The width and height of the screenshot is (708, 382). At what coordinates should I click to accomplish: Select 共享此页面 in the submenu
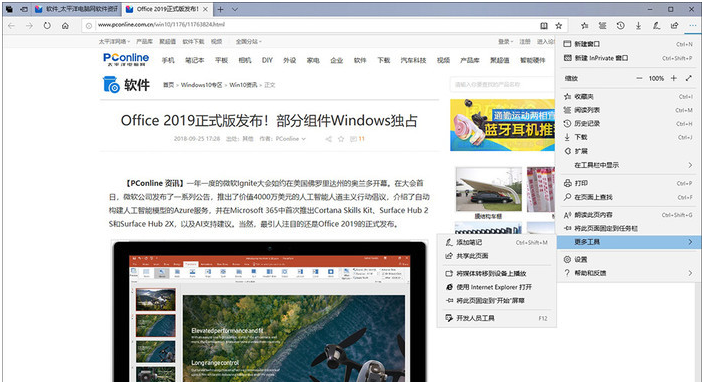[x=496, y=256]
